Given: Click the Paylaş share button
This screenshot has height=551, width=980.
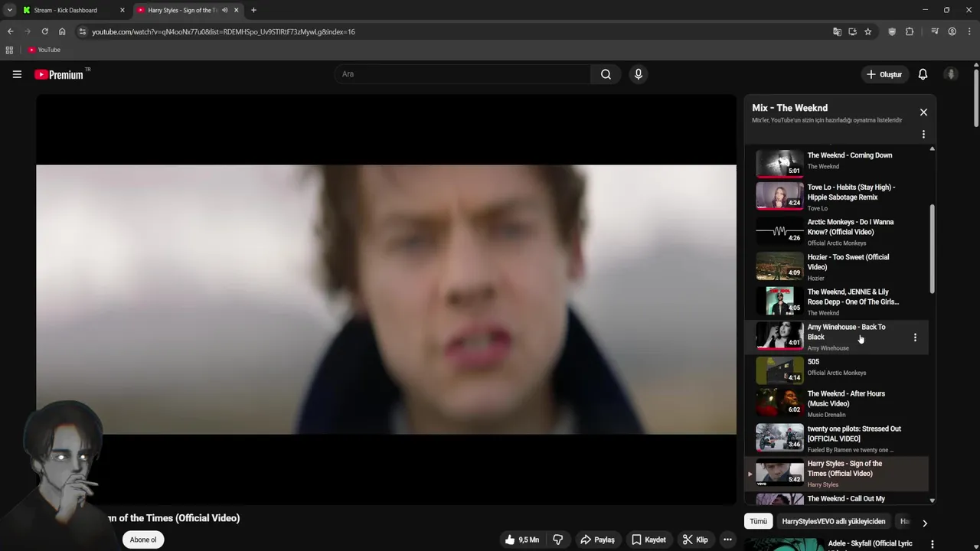Looking at the screenshot, I should tap(597, 540).
